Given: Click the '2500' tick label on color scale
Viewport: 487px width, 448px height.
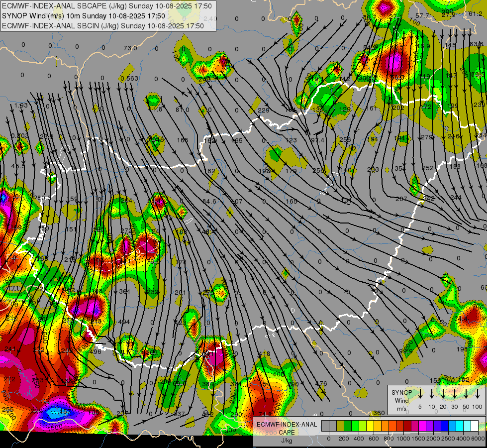Looking at the screenshot, I should pos(448,439).
